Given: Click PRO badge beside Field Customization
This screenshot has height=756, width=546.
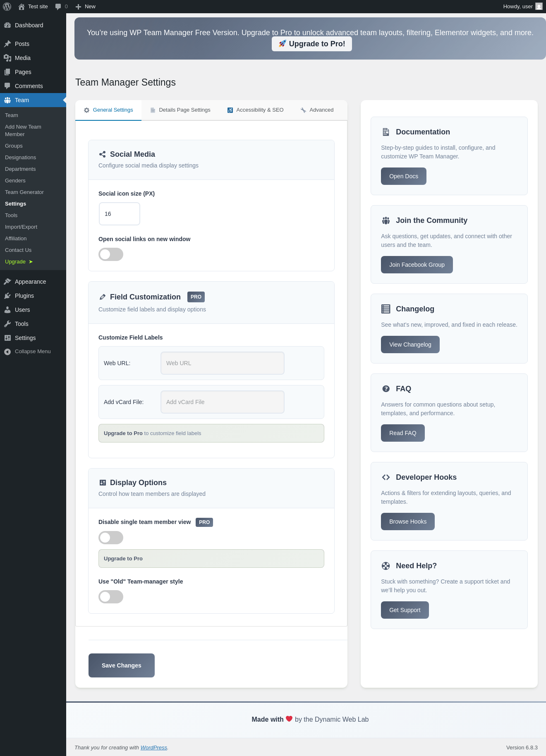Looking at the screenshot, I should pyautogui.click(x=196, y=297).
